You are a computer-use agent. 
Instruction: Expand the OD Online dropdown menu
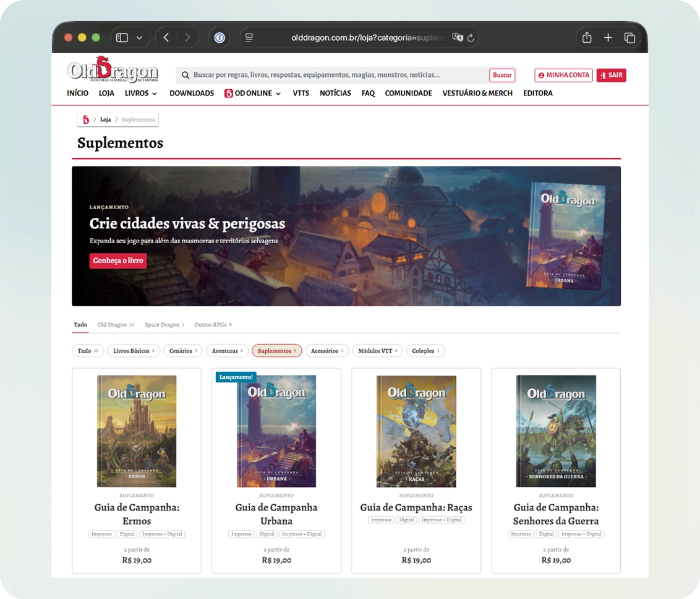[253, 93]
